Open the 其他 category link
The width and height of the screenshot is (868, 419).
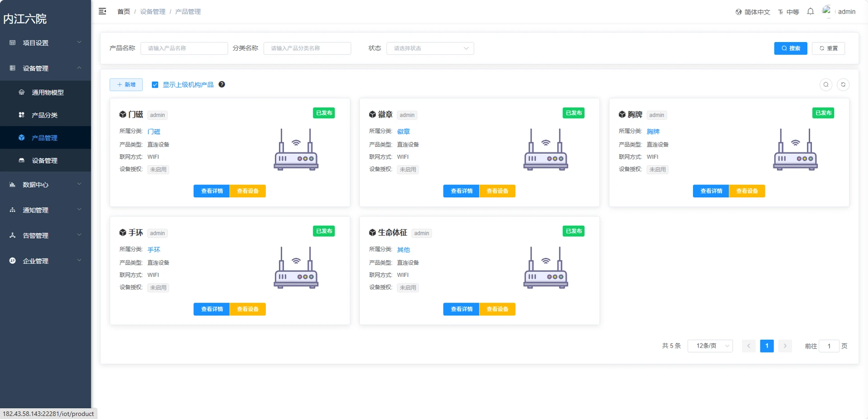tap(403, 250)
